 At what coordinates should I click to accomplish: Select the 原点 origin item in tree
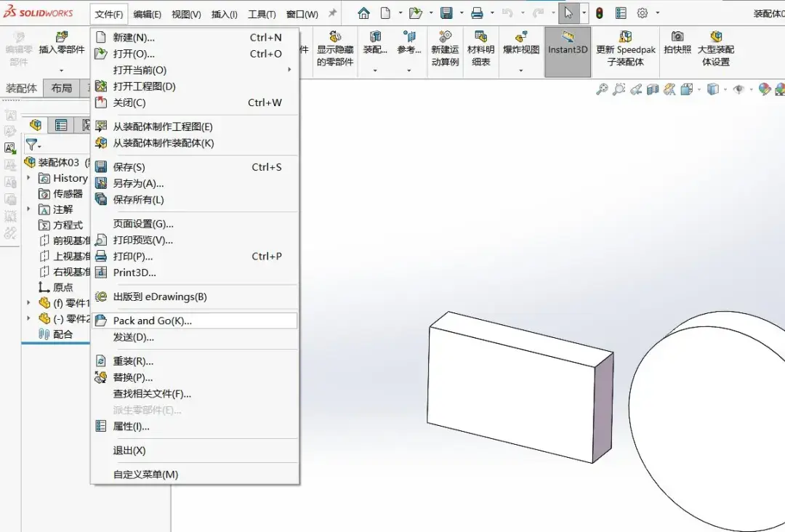pos(56,287)
